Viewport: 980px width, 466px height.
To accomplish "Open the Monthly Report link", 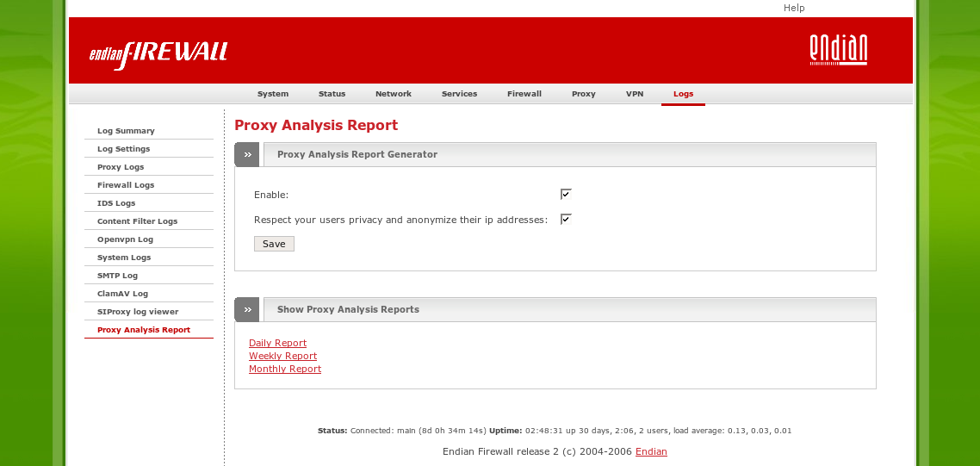I will [x=285, y=369].
